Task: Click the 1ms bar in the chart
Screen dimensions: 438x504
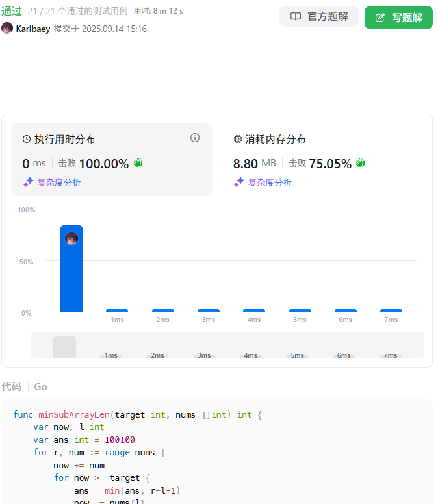Action: click(117, 310)
